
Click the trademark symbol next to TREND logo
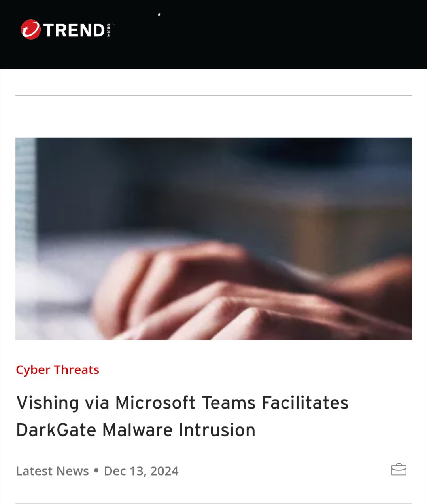[113, 25]
